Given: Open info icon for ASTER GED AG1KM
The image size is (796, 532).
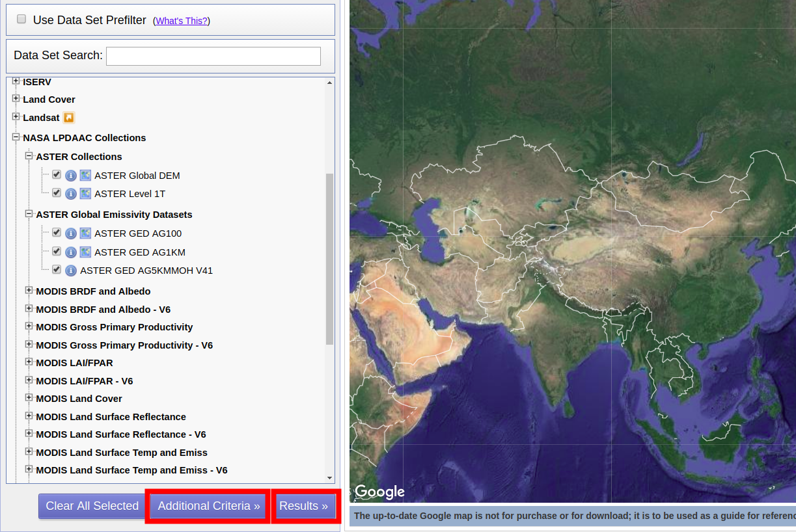Looking at the screenshot, I should coord(71,252).
